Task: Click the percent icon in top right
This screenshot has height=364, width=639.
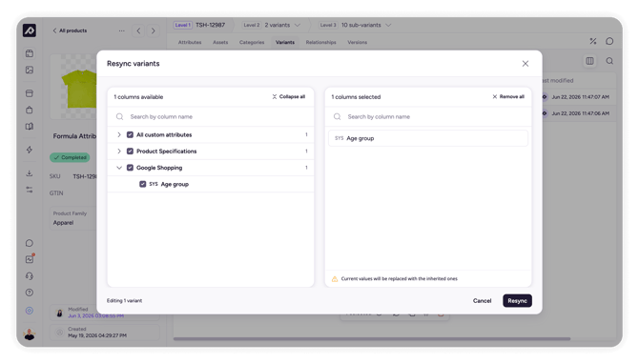Action: [x=593, y=41]
